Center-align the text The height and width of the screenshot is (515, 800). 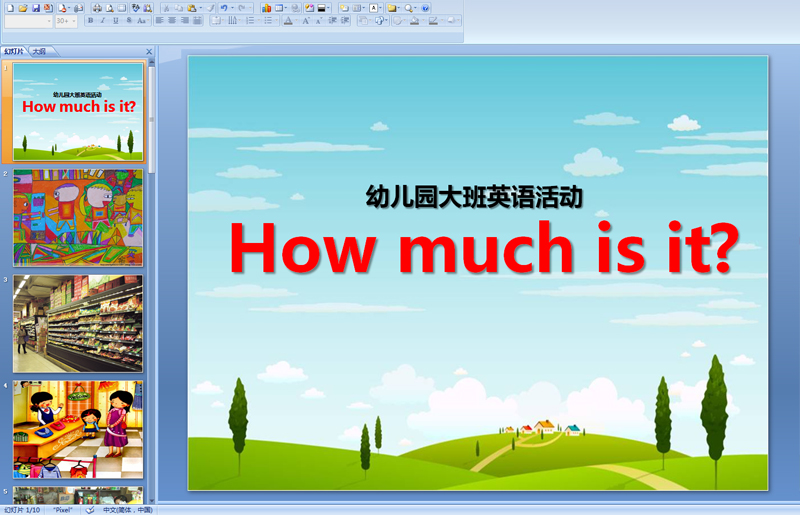(x=172, y=20)
